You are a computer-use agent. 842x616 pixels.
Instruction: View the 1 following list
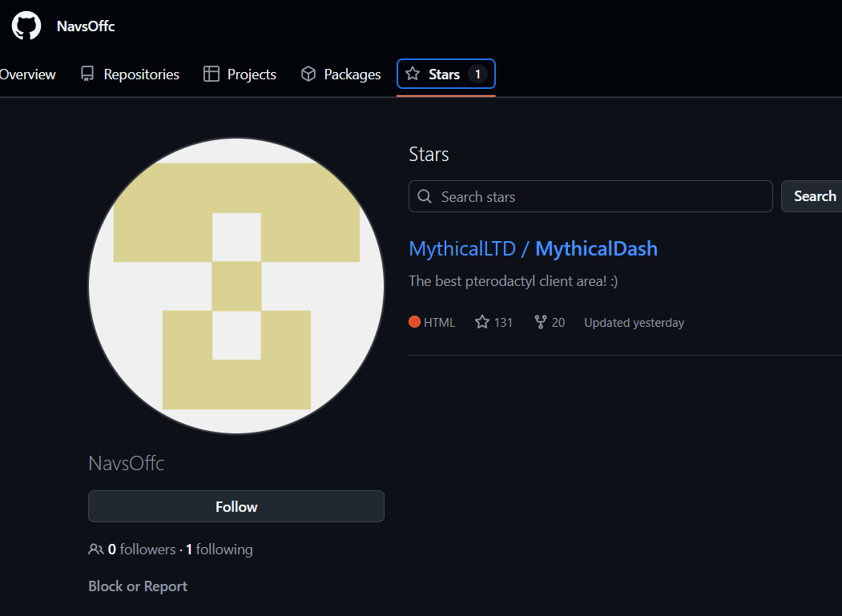click(220, 550)
